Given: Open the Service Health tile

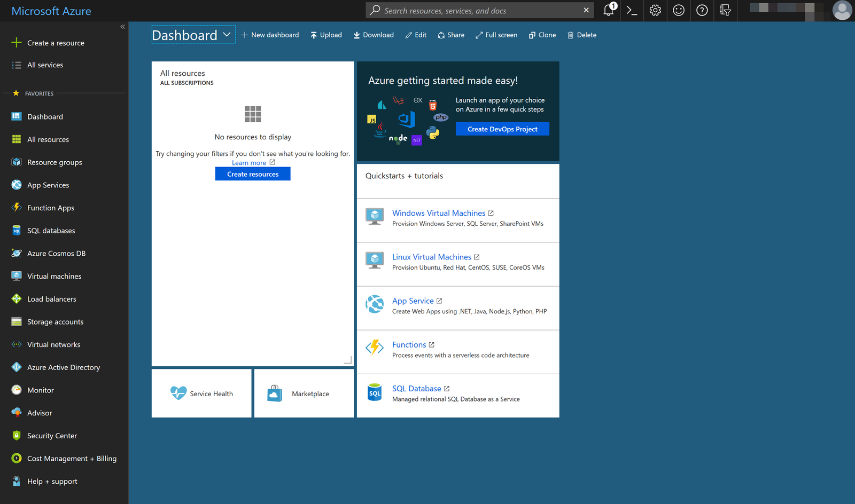Looking at the screenshot, I should [201, 393].
